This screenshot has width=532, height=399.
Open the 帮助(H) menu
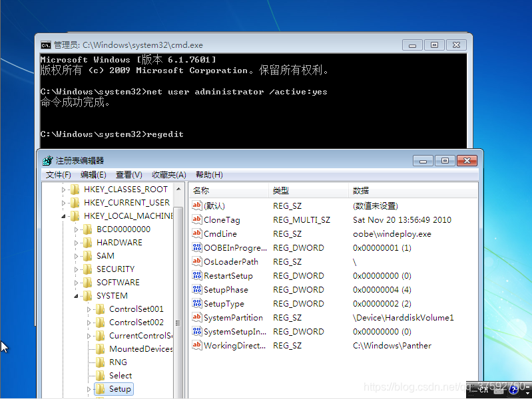[x=209, y=175]
